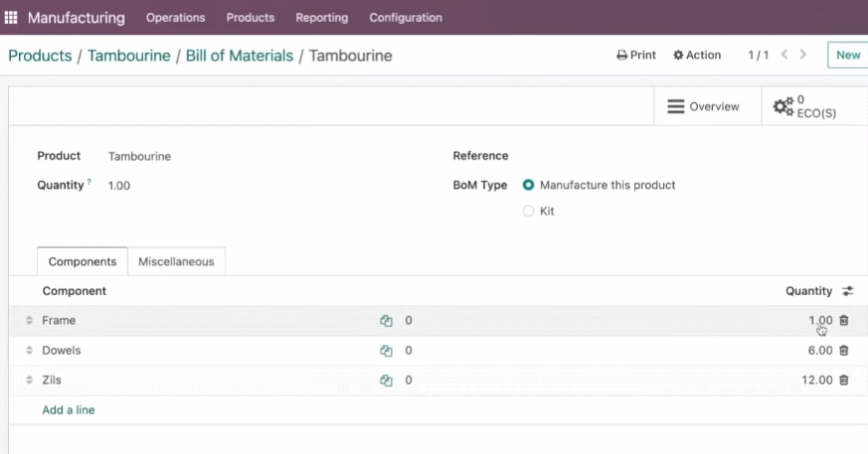This screenshot has height=454, width=868.
Task: Open the Reporting menu
Action: [321, 18]
